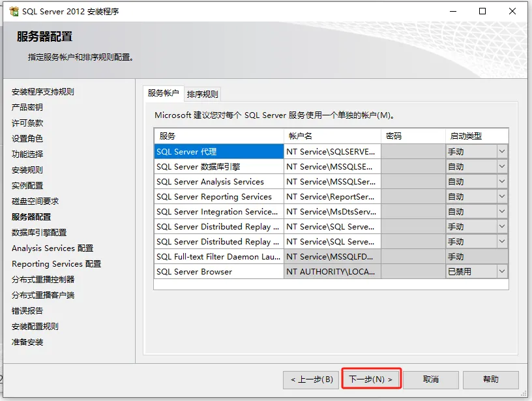Select SQL Server Integration Service row
The height and width of the screenshot is (401, 532).
coord(219,211)
